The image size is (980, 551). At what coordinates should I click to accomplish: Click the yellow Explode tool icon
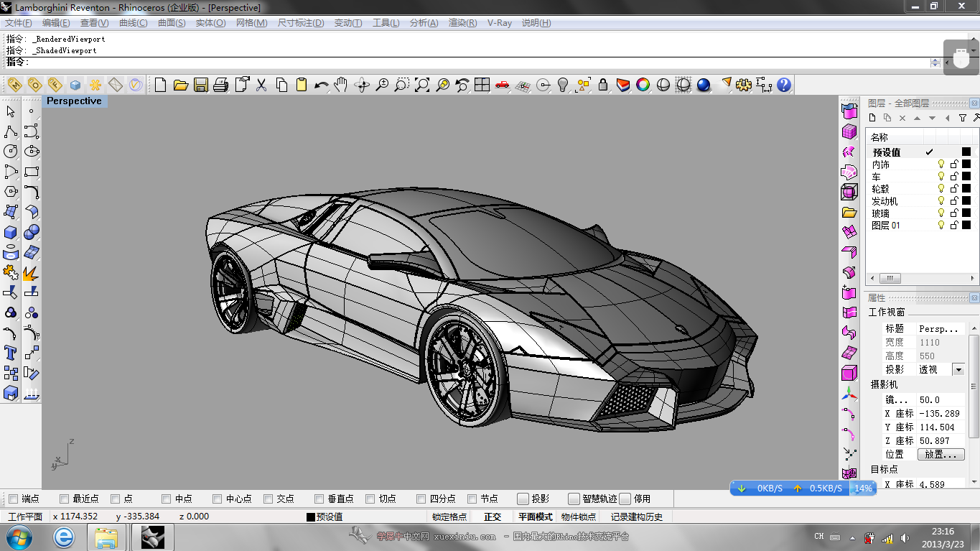coord(32,273)
